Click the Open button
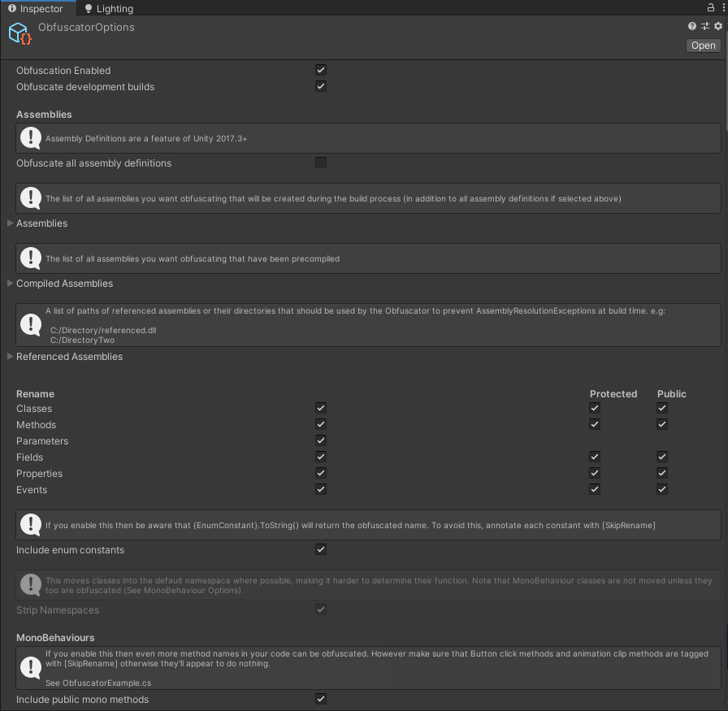This screenshot has height=711, width=728. pos(702,45)
